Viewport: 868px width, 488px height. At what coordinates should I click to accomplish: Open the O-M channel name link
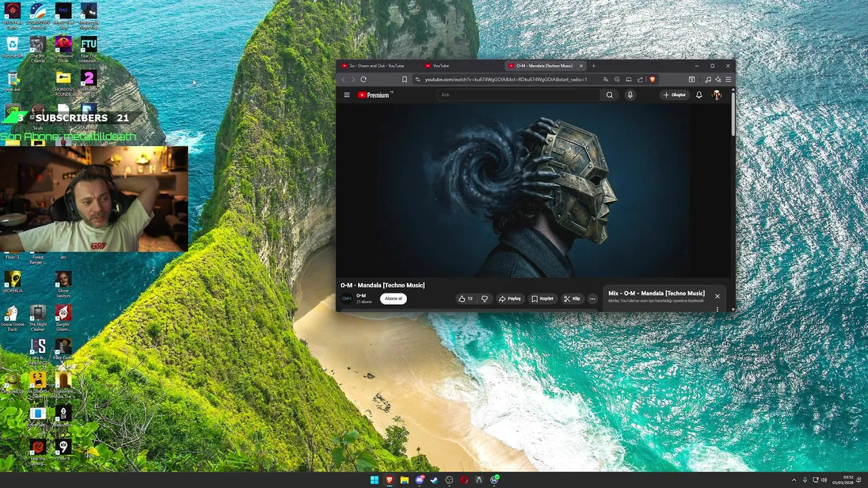coord(361,296)
